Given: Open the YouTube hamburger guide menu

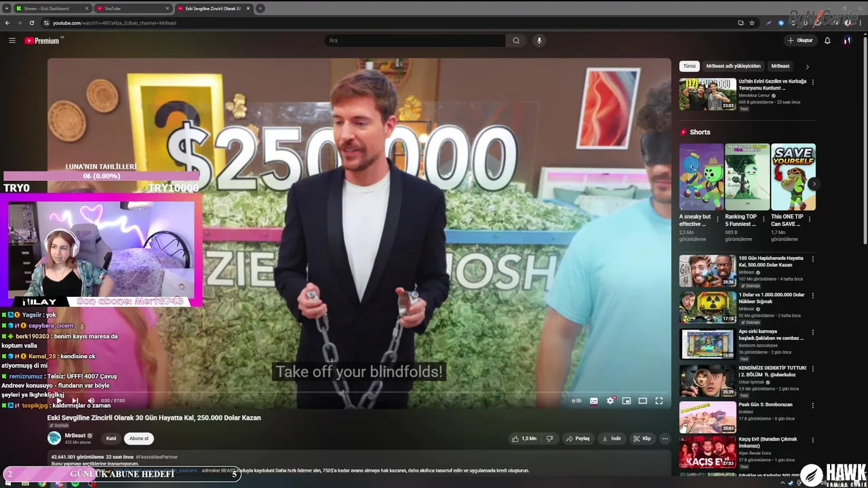Looking at the screenshot, I should [x=12, y=41].
